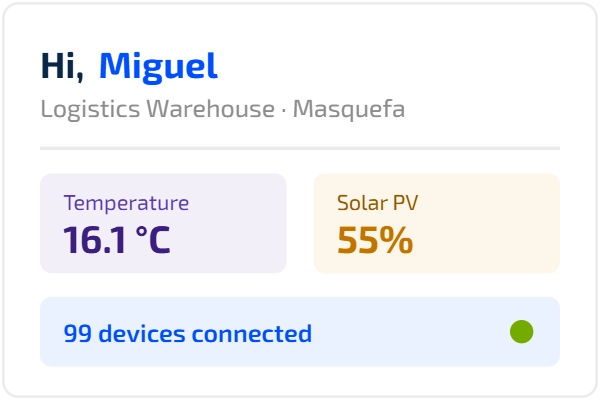Click the degree Celsius unit symbol

pos(153,240)
